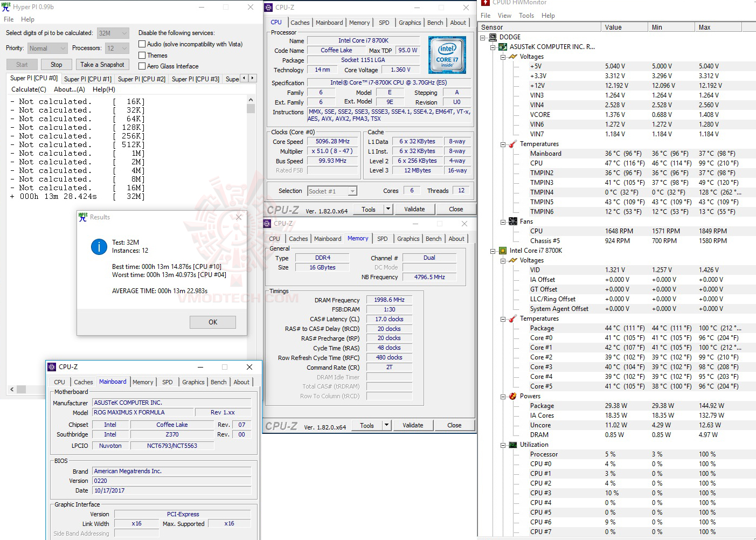Collapse the Intel Core i7 8700K tree node
The height and width of the screenshot is (540, 756).
click(x=492, y=251)
